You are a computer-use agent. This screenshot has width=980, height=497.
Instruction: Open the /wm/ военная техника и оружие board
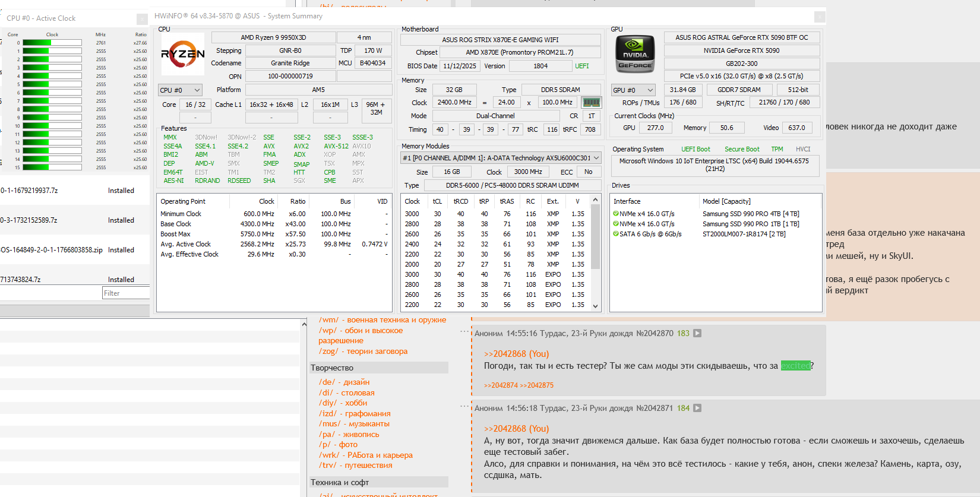coord(382,320)
